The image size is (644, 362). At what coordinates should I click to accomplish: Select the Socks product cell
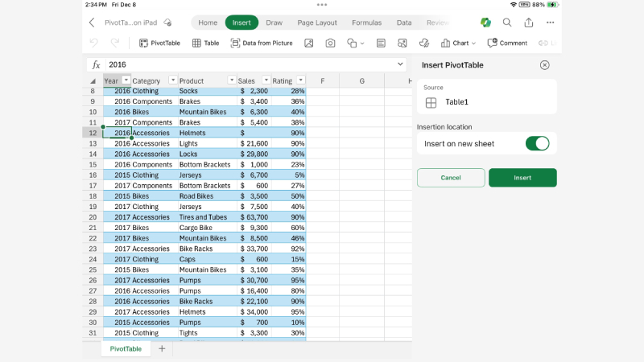pos(207,91)
